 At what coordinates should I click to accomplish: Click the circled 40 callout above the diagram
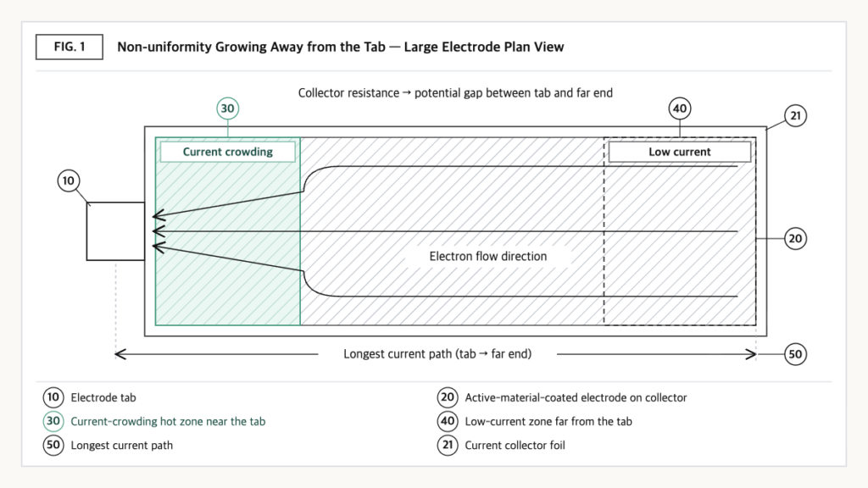680,108
